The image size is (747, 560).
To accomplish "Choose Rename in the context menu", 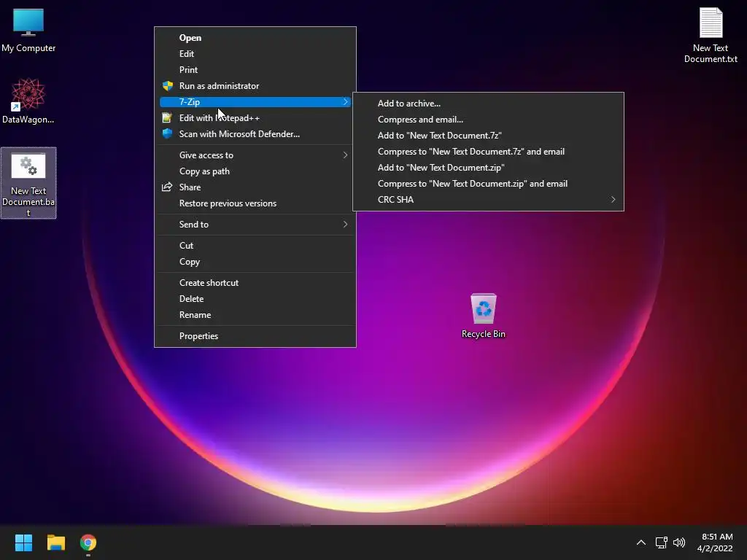I will tap(255, 315).
